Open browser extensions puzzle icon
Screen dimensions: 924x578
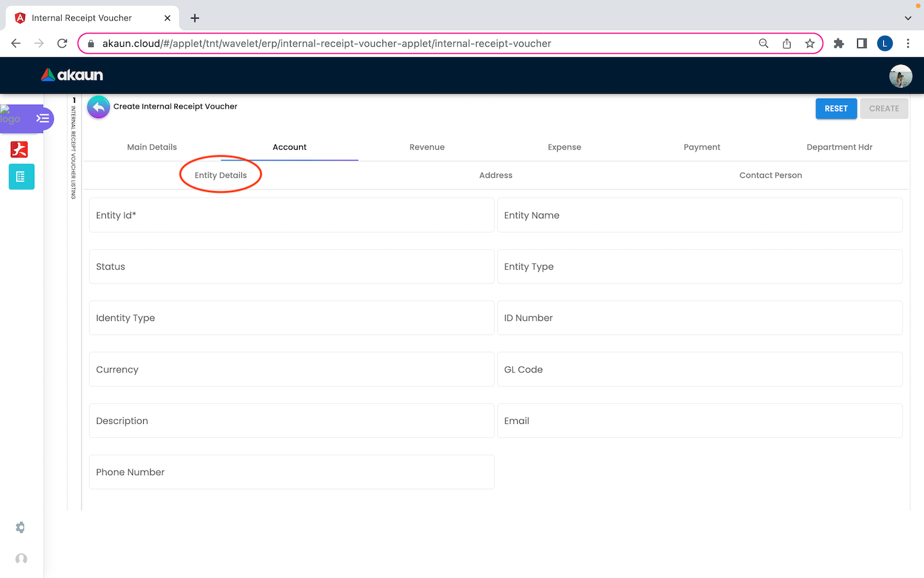click(x=839, y=44)
